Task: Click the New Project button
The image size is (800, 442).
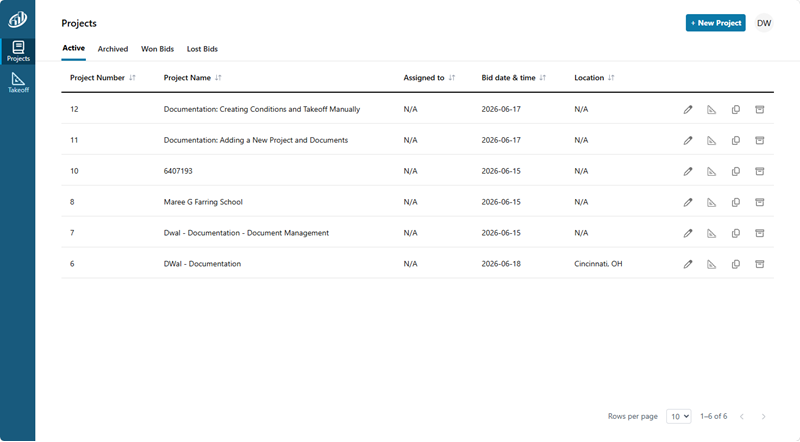Action: (715, 23)
